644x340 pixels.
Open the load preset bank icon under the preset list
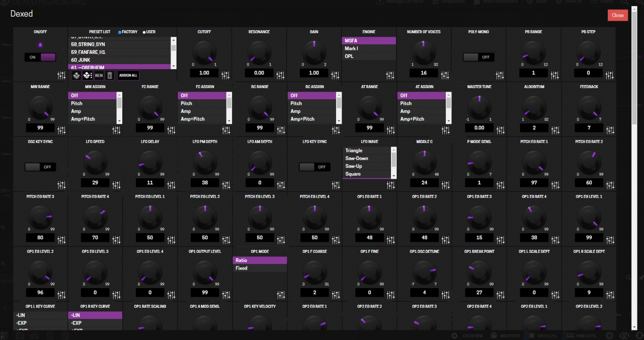click(76, 75)
